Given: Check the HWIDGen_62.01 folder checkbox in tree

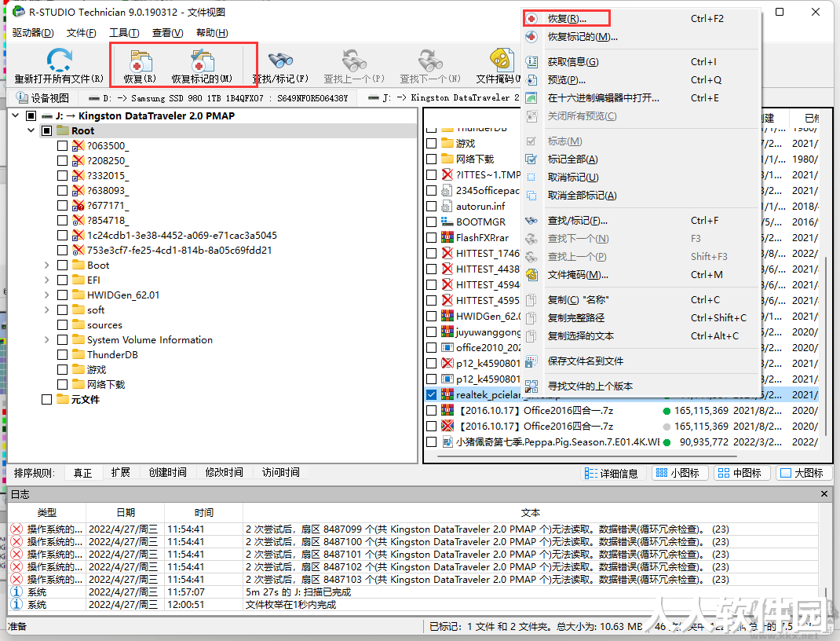Looking at the screenshot, I should [x=62, y=295].
